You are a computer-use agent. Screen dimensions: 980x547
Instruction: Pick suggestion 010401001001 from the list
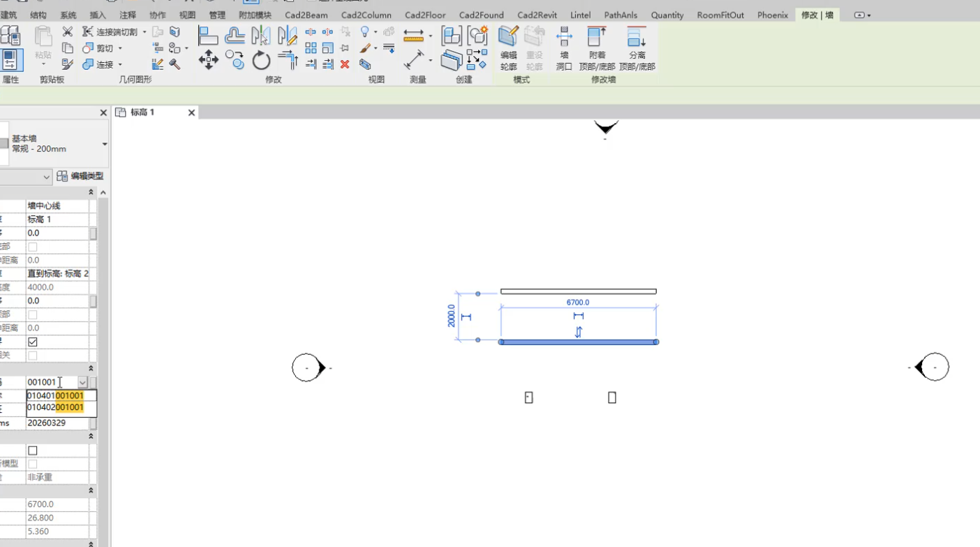coord(56,395)
